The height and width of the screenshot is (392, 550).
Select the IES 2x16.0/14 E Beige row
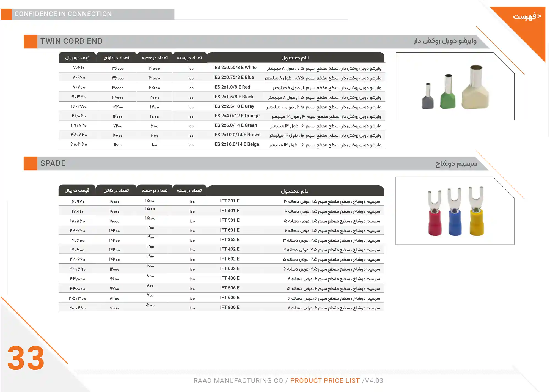pos(220,144)
